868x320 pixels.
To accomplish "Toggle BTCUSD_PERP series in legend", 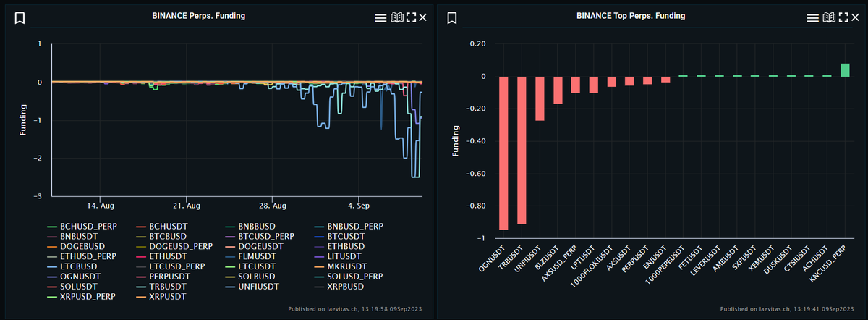I will point(259,236).
